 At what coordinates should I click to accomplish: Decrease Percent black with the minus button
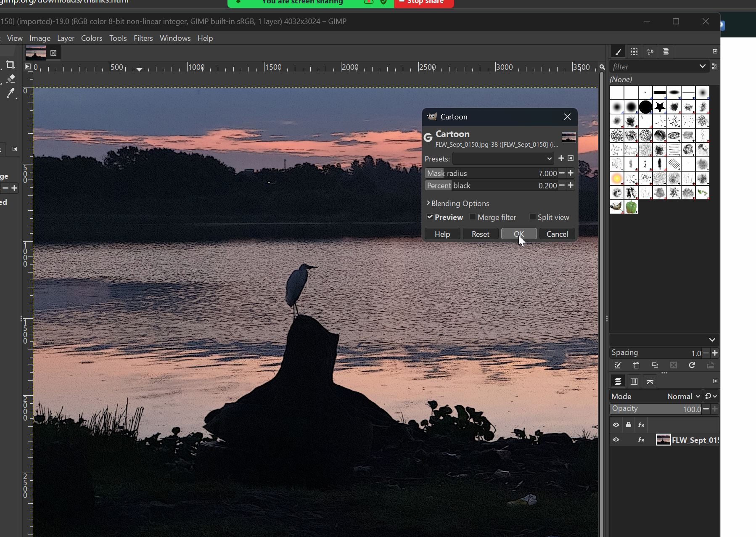click(561, 185)
